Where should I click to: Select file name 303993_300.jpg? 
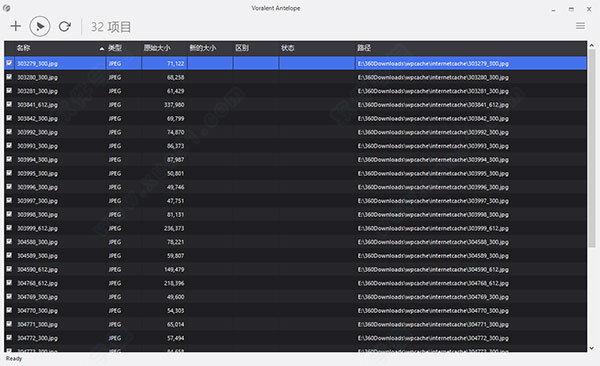click(38, 146)
